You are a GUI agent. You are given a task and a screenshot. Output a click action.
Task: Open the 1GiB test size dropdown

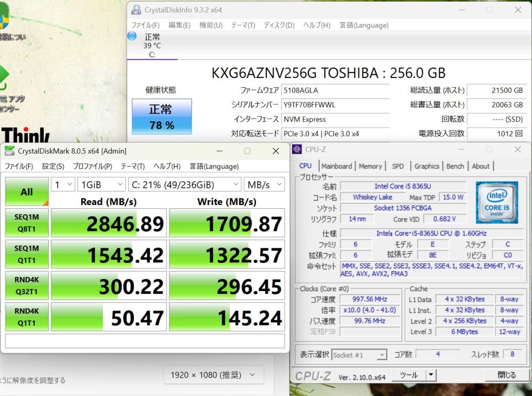click(101, 184)
